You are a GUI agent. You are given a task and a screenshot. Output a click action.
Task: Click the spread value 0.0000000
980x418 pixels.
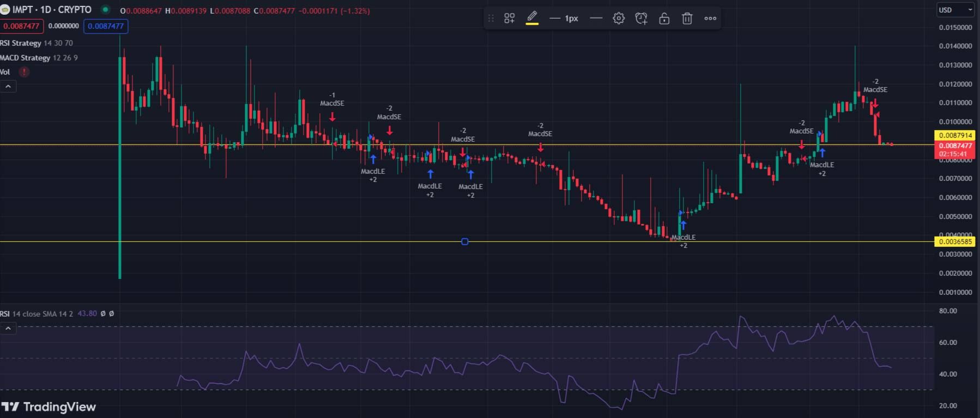[63, 26]
